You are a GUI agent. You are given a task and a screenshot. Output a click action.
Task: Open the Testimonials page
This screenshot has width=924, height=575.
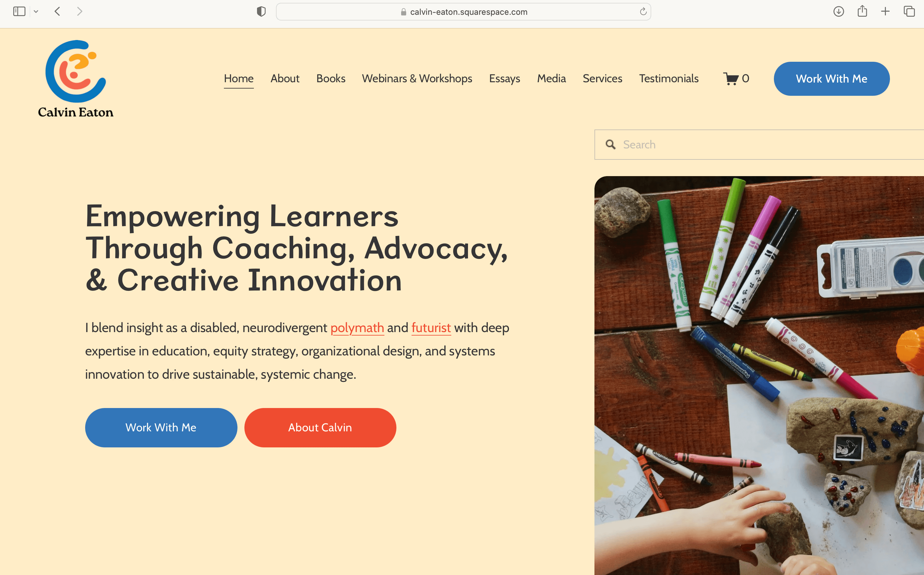tap(669, 79)
